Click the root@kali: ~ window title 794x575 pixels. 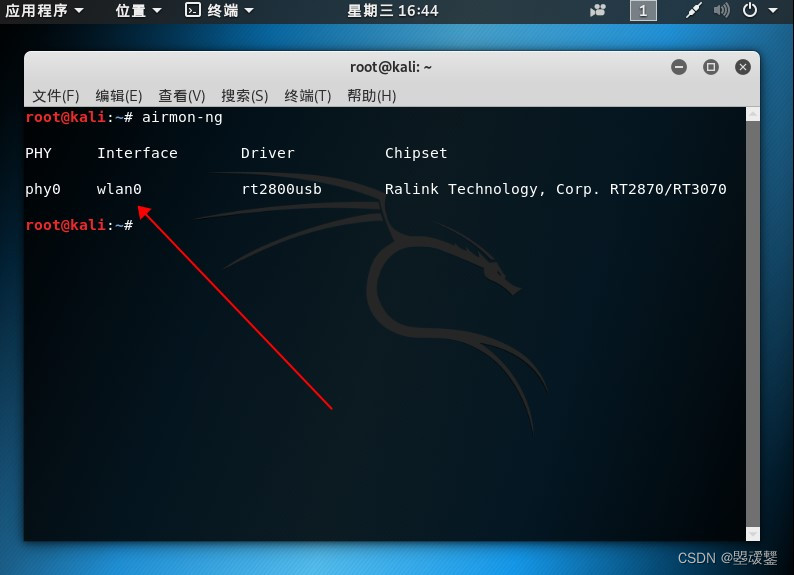[391, 67]
